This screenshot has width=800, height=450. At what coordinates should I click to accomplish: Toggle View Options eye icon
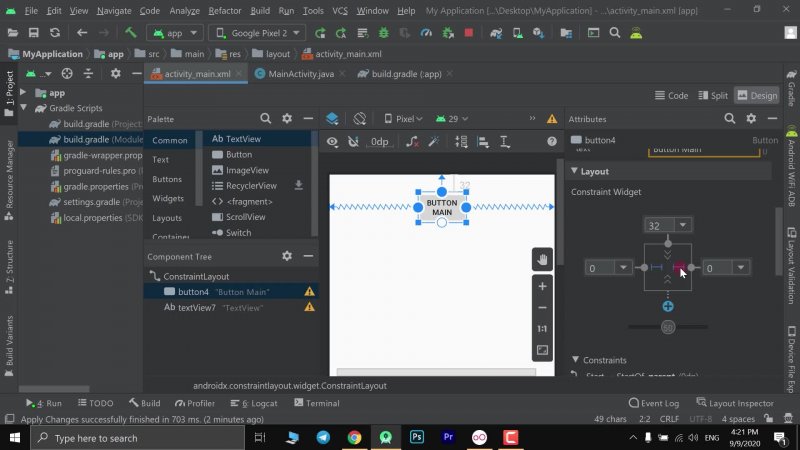pos(333,142)
